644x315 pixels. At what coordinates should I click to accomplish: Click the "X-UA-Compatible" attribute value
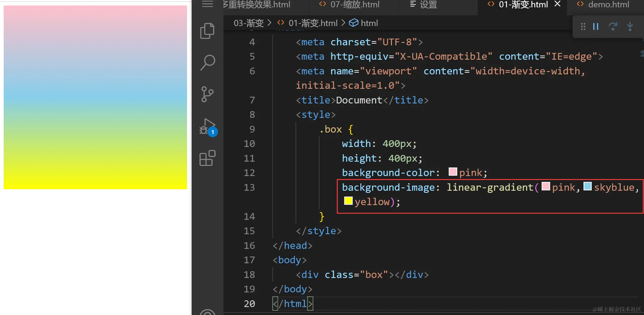click(443, 56)
